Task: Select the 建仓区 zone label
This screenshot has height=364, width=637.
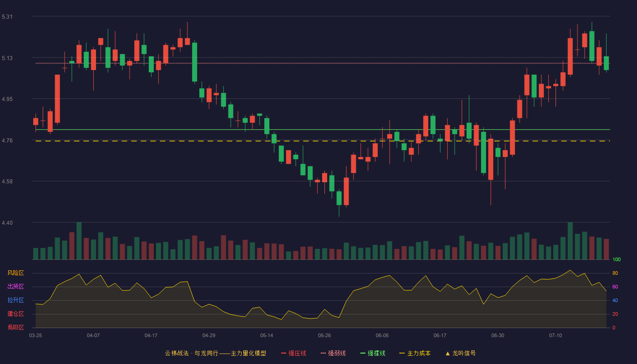Action: pyautogui.click(x=15, y=314)
